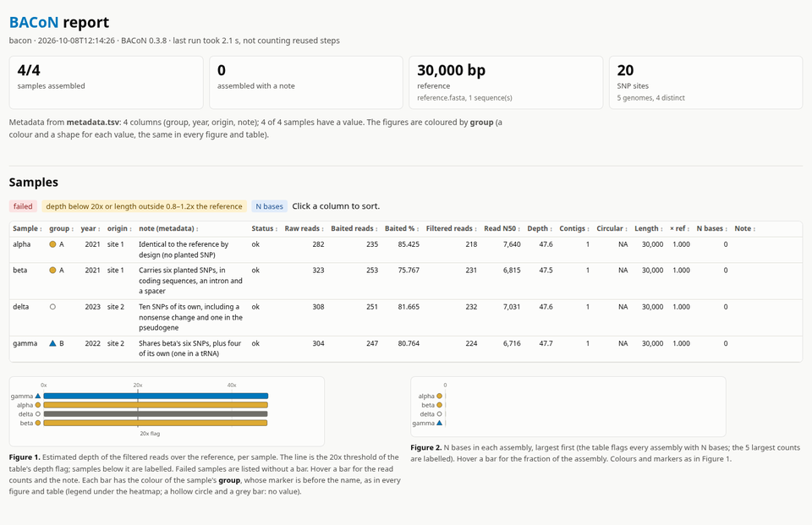The width and height of the screenshot is (812, 525).
Task: Sort table by Depth column
Action: click(540, 228)
